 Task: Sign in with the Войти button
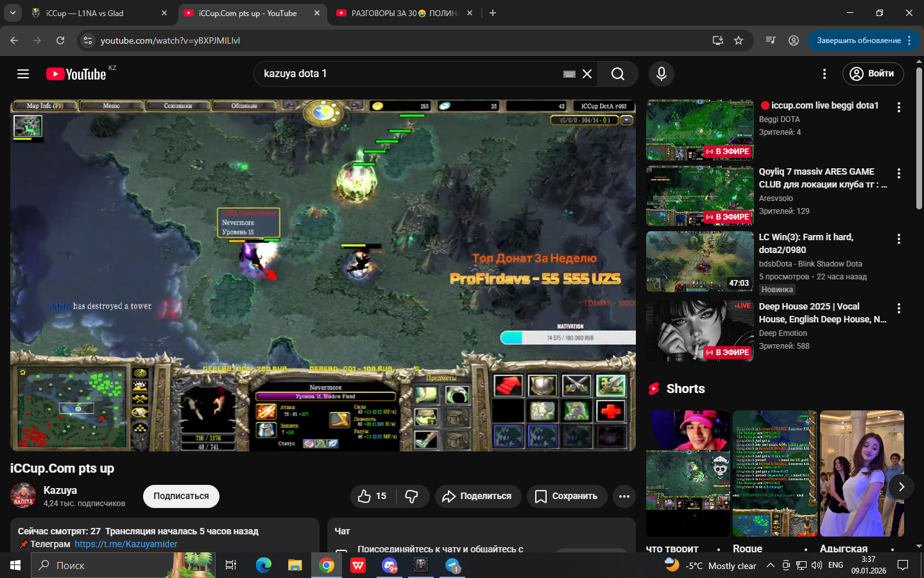pos(873,74)
